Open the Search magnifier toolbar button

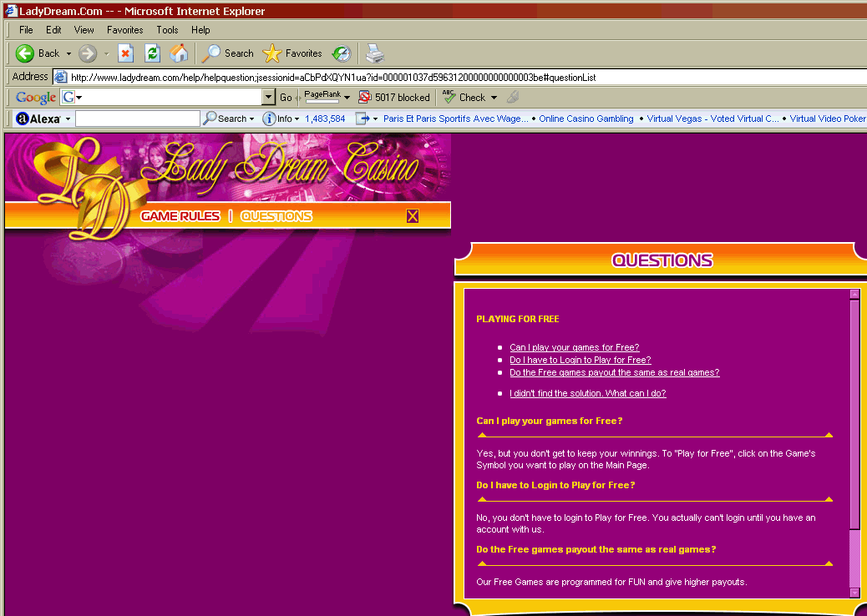pos(227,53)
